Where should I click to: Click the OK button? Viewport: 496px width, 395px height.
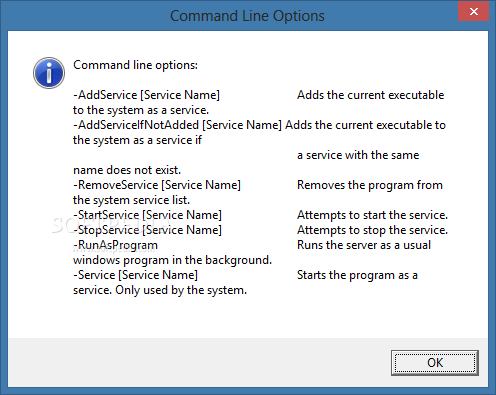435,363
